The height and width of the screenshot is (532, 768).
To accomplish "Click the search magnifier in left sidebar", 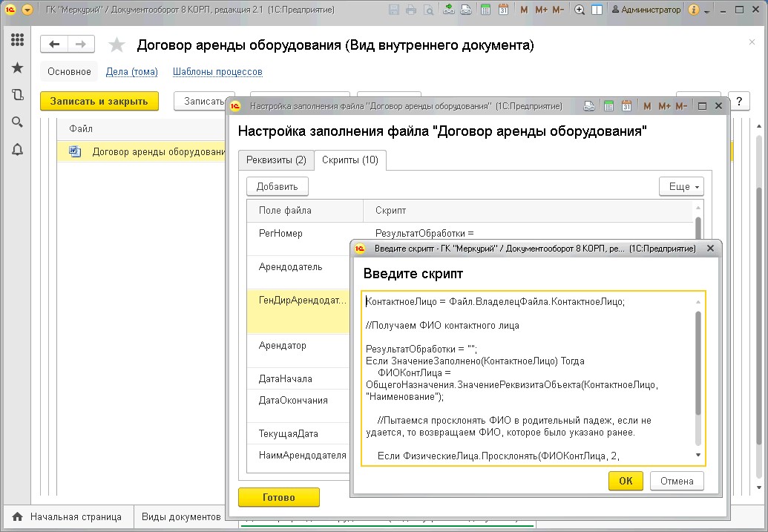I will [17, 122].
